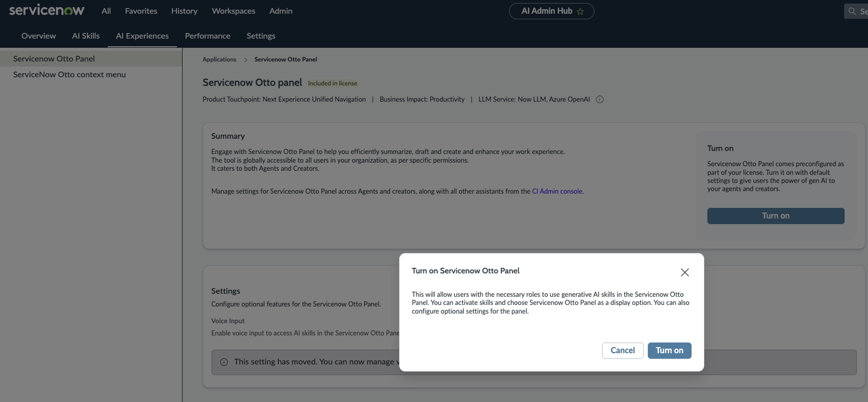This screenshot has height=402, width=868.
Task: Switch to the AI Skills tab
Action: [86, 36]
